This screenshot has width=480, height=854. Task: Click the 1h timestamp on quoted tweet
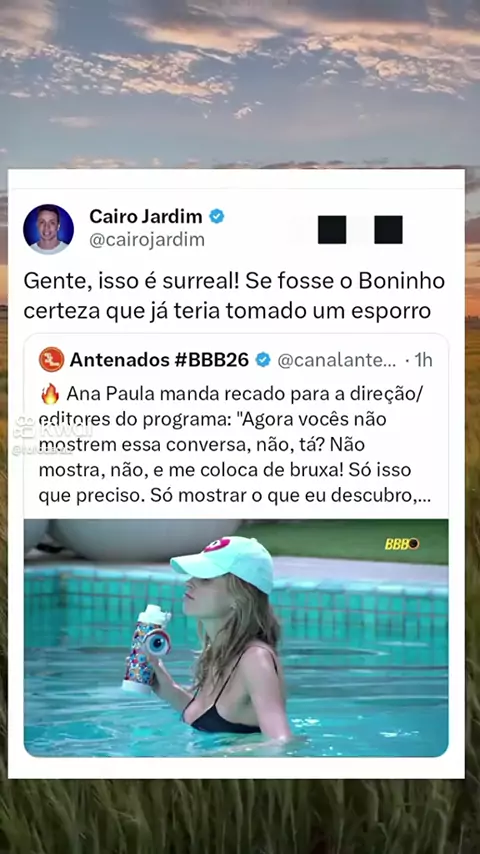pyautogui.click(x=423, y=360)
